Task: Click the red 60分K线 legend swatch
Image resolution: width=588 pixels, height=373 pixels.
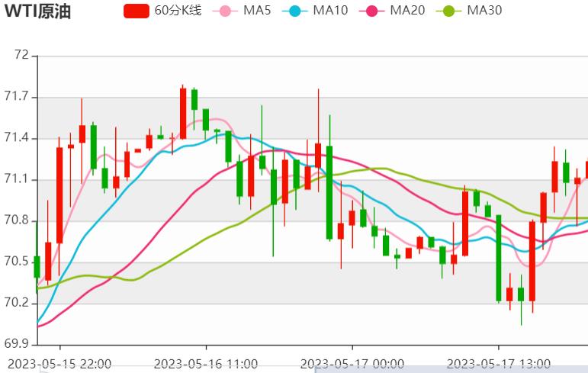Action: coord(136,11)
